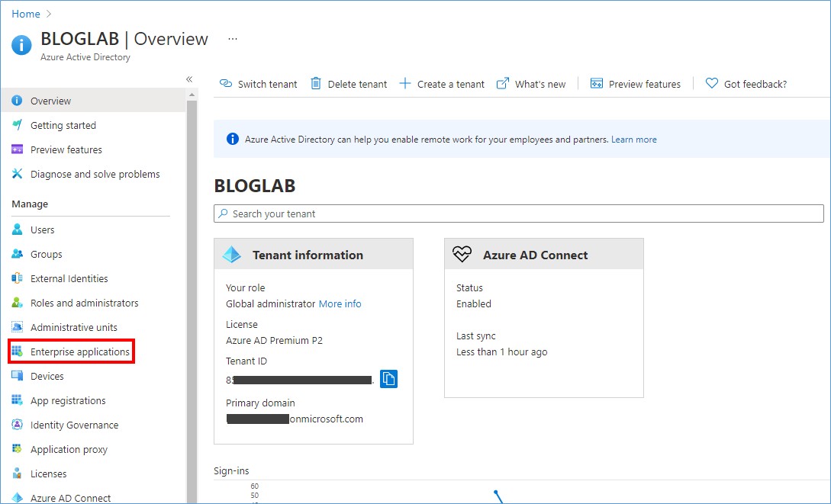Click the sidebar vertical scrollbar track
Image resolution: width=831 pixels, height=504 pixels.
pos(192,302)
